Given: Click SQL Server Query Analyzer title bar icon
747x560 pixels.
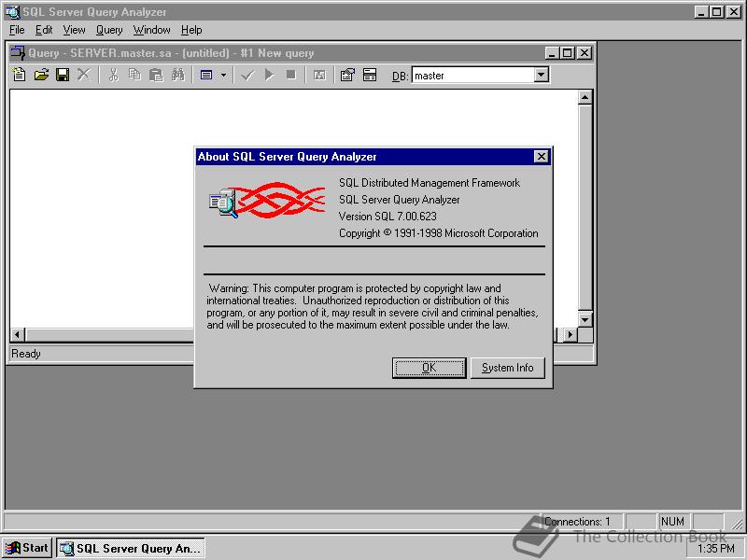Looking at the screenshot, I should click(12, 12).
